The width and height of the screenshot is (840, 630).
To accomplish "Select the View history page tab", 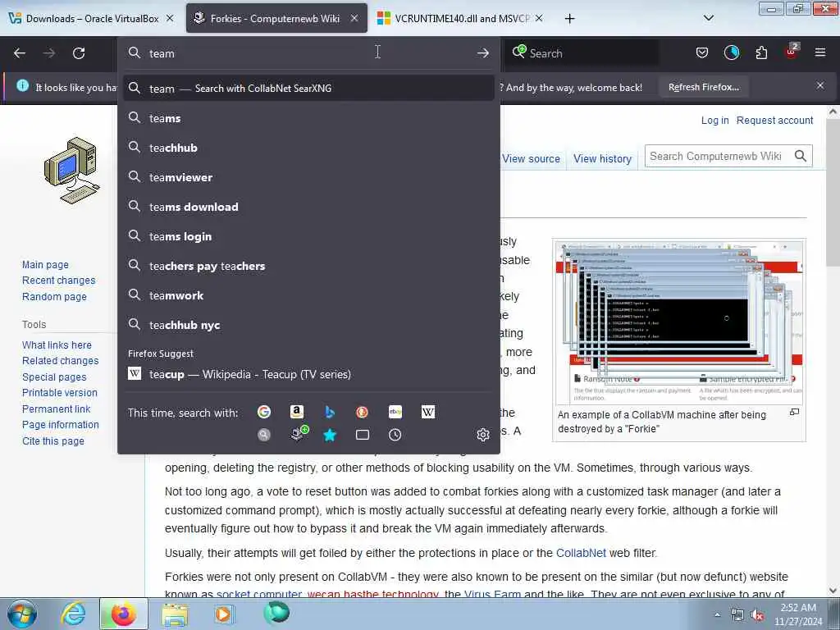I will point(602,158).
